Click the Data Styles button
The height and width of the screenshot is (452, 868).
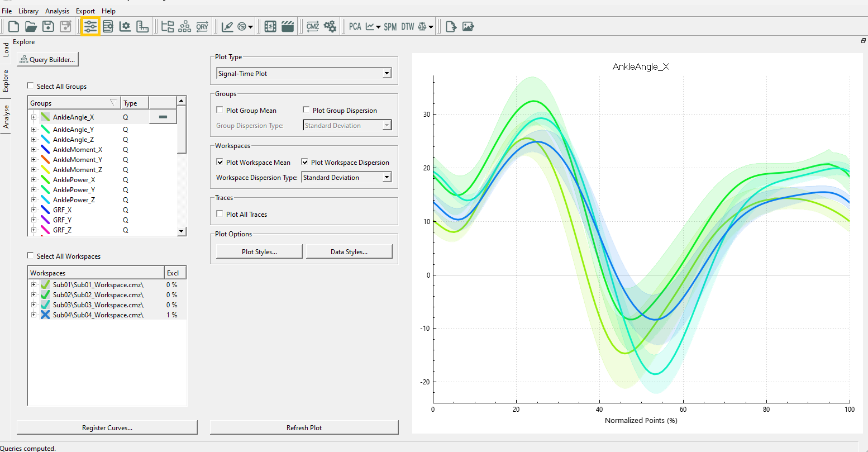tap(349, 251)
